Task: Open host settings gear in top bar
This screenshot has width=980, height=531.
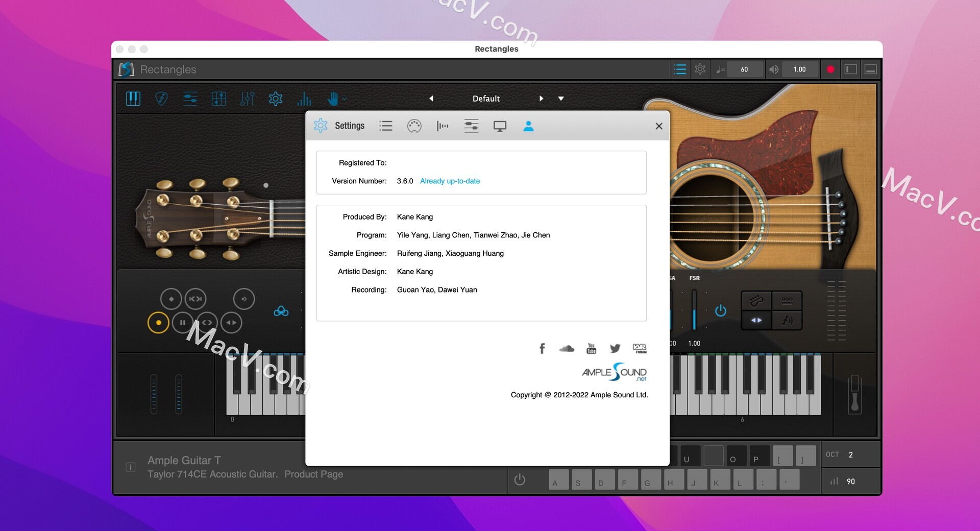Action: click(700, 69)
